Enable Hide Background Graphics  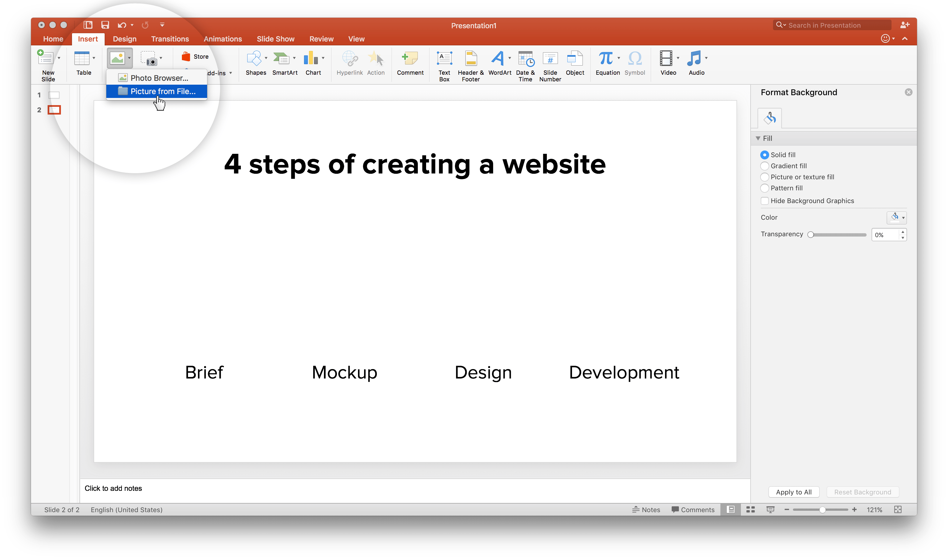point(764,201)
